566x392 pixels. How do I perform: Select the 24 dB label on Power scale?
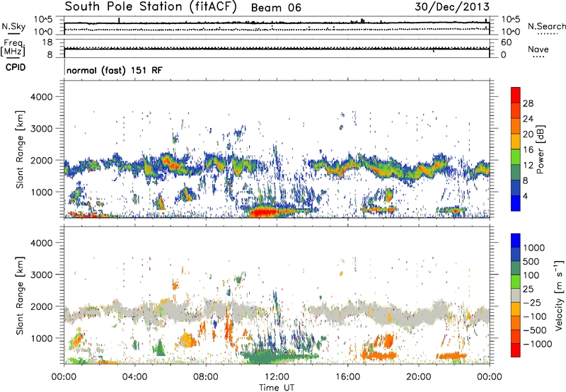(528, 119)
